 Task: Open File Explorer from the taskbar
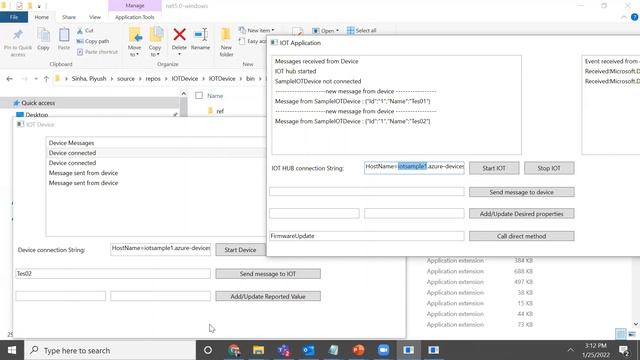pos(258,350)
